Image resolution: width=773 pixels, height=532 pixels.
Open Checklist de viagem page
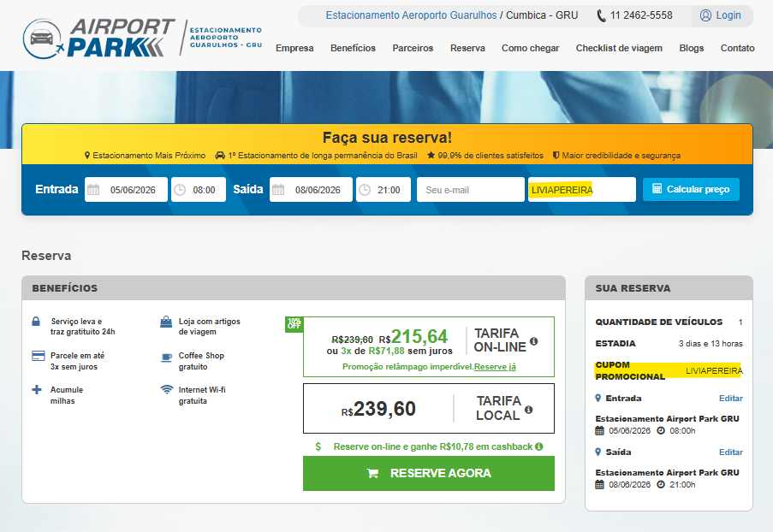(x=619, y=48)
